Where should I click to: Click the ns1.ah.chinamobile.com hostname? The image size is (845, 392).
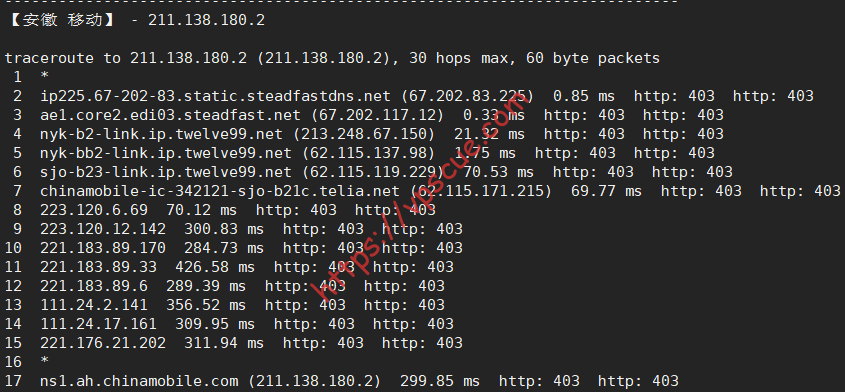pyautogui.click(x=139, y=381)
